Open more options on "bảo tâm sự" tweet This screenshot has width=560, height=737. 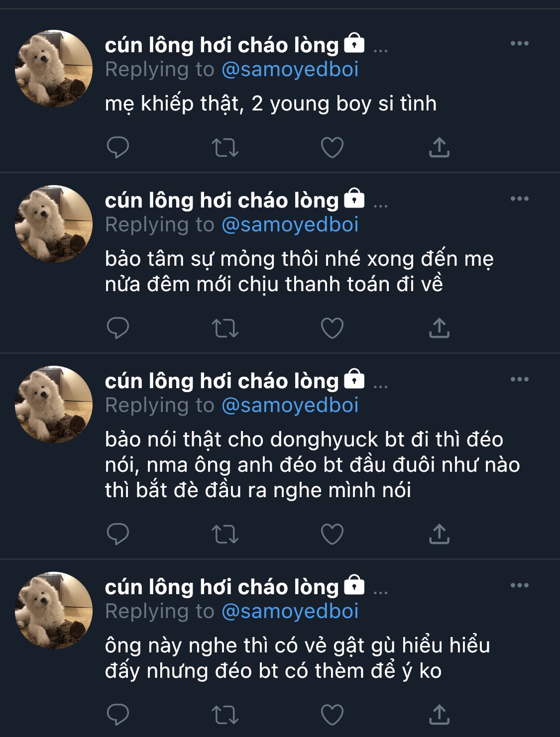(x=519, y=199)
